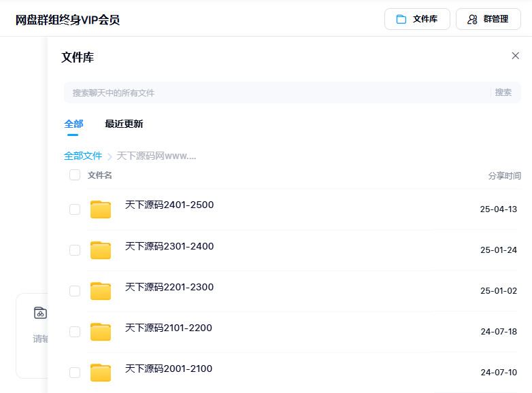Image resolution: width=532 pixels, height=393 pixels.
Task: Open the 文件库 button in header
Action: [417, 19]
